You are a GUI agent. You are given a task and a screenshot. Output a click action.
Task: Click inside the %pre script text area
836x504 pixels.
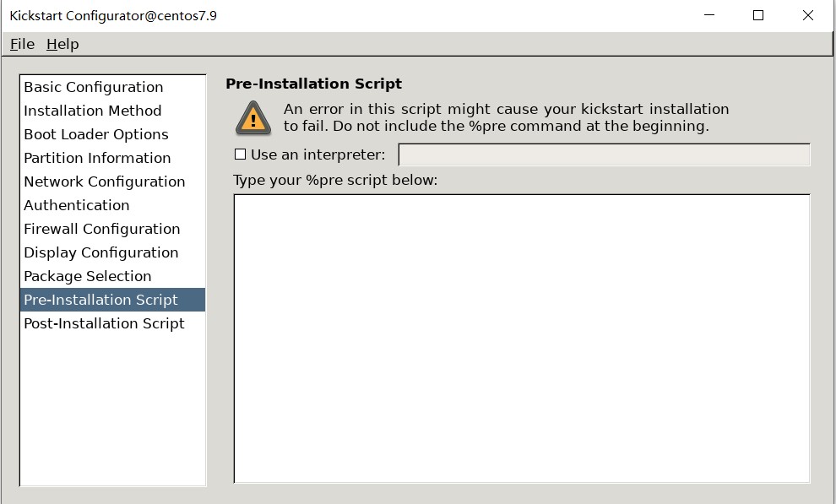point(522,339)
